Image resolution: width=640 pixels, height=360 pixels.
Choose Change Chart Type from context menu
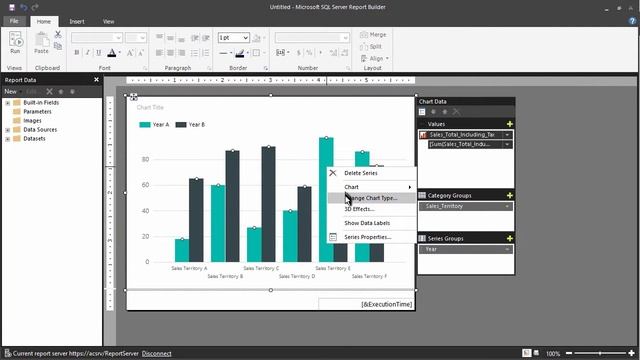pyautogui.click(x=372, y=198)
